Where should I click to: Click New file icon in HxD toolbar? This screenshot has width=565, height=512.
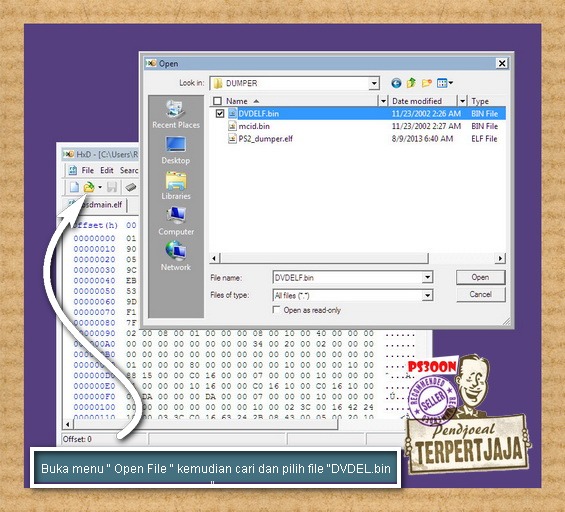pos(74,187)
